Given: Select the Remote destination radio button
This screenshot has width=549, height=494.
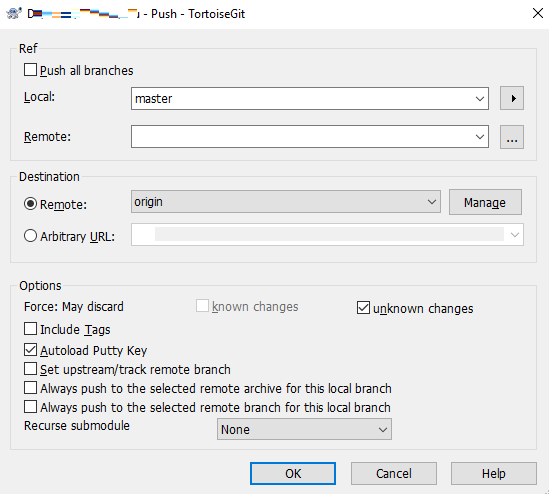Looking at the screenshot, I should [x=30, y=204].
